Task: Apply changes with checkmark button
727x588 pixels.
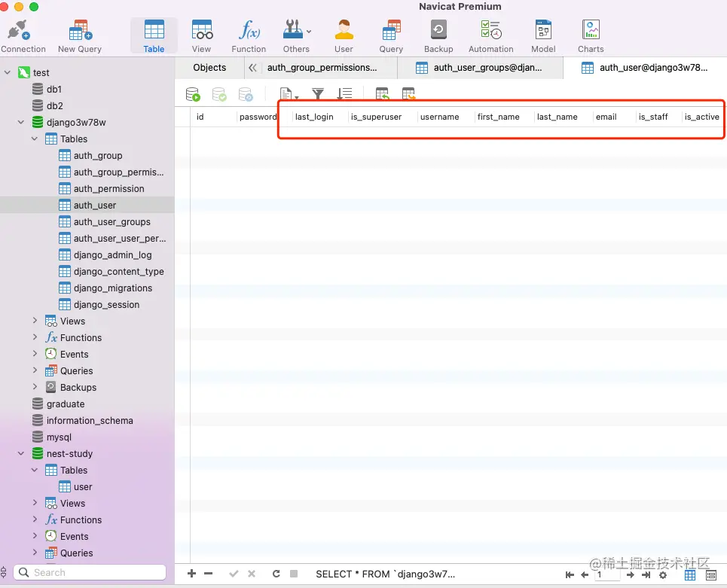Action: coord(234,574)
